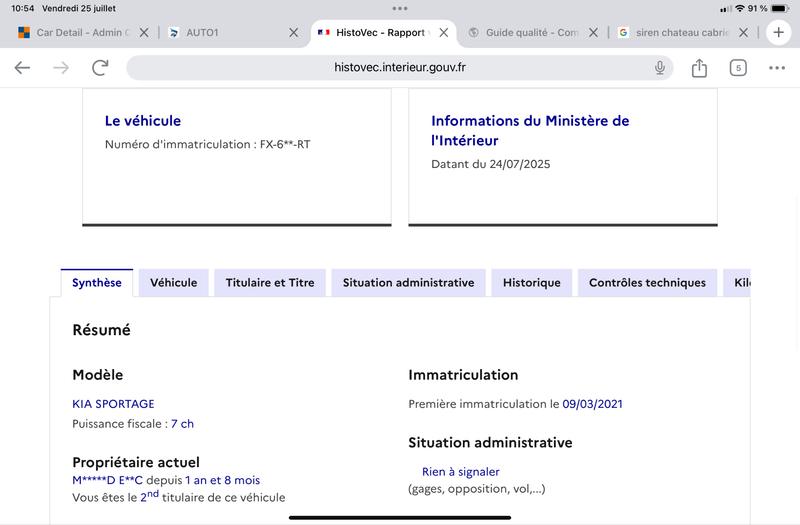Click the forward navigation arrow
Image resolution: width=800 pixels, height=525 pixels.
point(61,67)
